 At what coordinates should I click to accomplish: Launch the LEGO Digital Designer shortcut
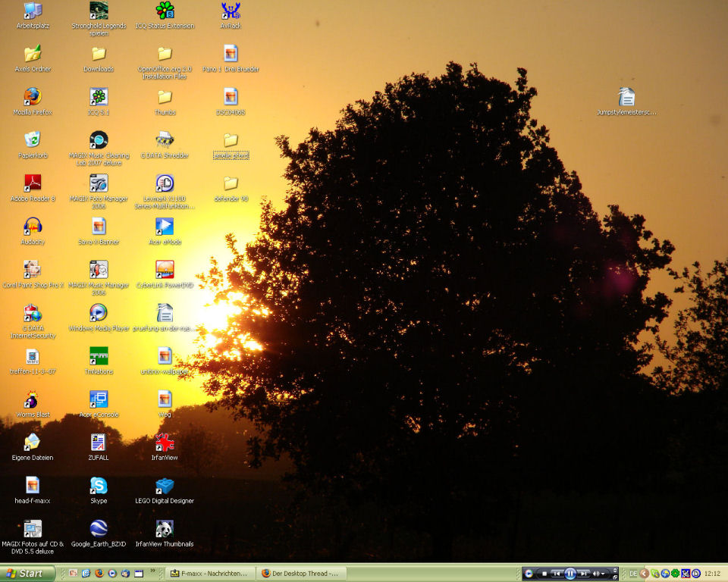(165, 486)
